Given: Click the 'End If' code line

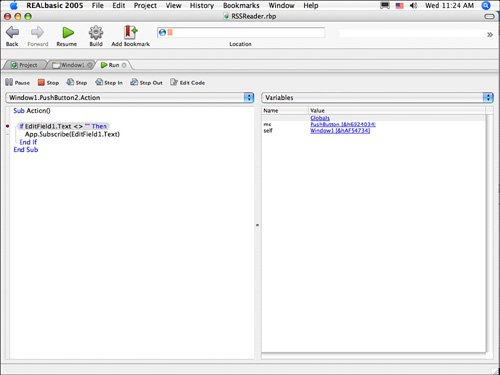Looking at the screenshot, I should (28, 142).
